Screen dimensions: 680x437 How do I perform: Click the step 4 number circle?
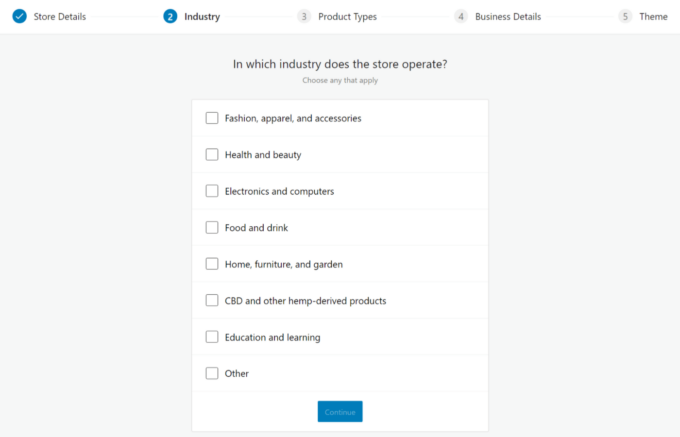coord(461,16)
